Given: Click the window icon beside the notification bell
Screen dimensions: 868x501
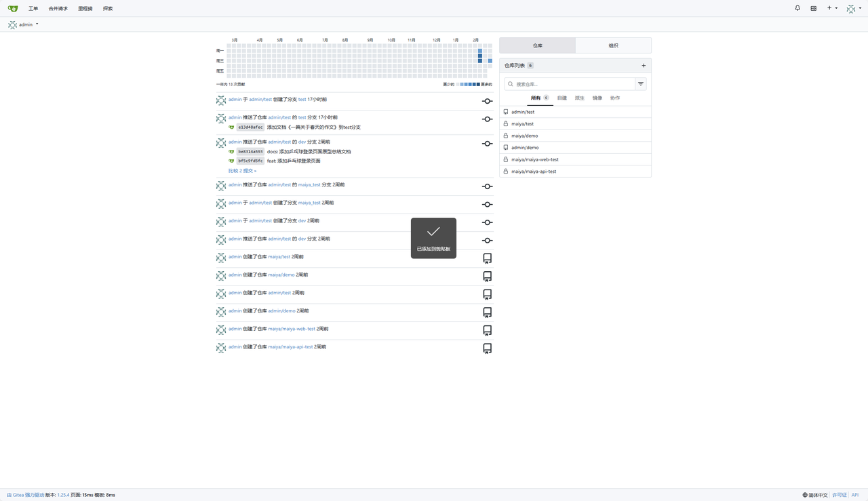Looking at the screenshot, I should tap(814, 9).
